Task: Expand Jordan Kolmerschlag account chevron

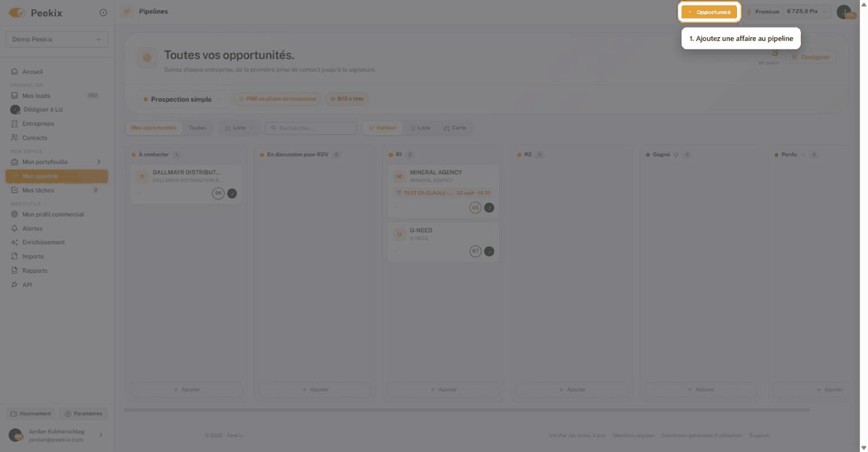Action: (101, 435)
